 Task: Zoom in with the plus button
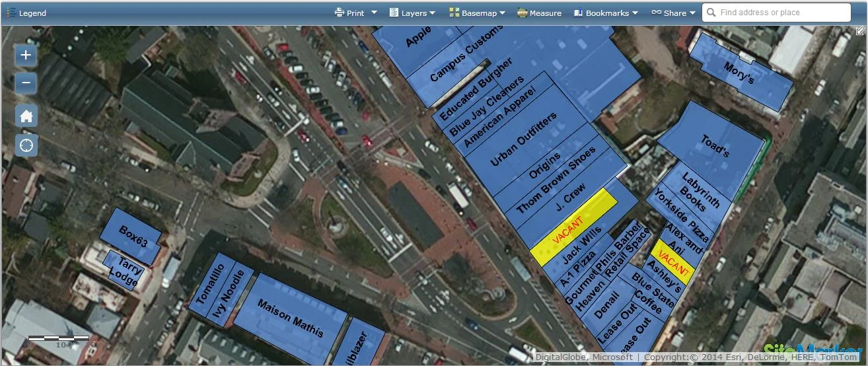[x=26, y=55]
